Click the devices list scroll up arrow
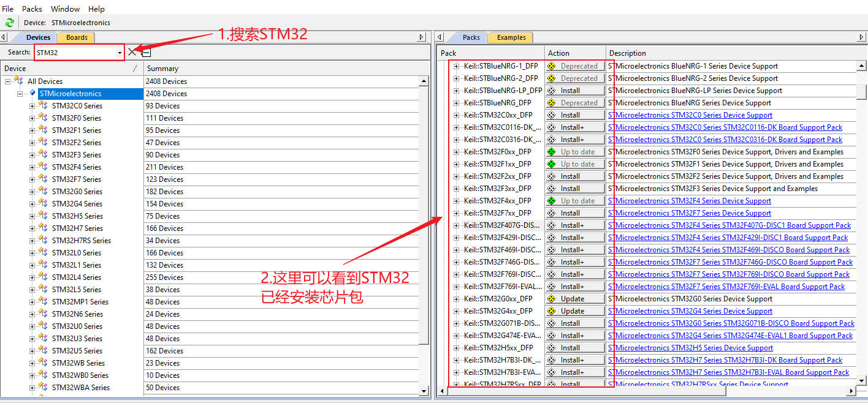This screenshot has height=403, width=868. [424, 81]
